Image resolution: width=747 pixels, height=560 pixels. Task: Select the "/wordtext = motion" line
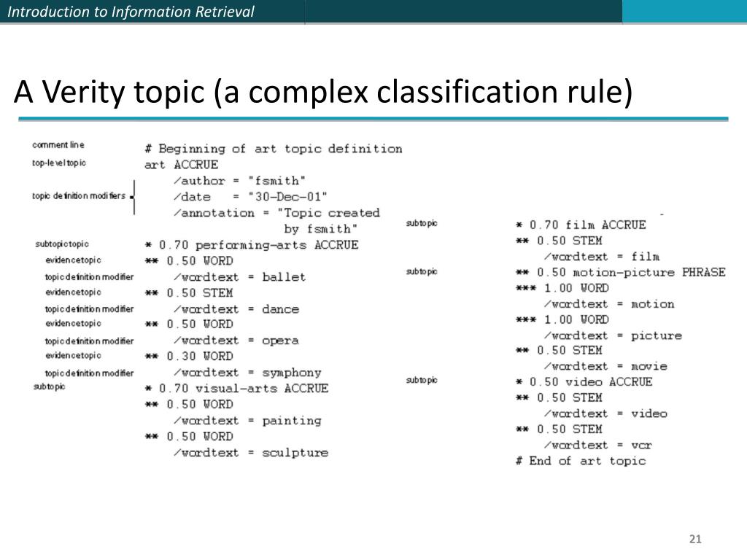(609, 304)
